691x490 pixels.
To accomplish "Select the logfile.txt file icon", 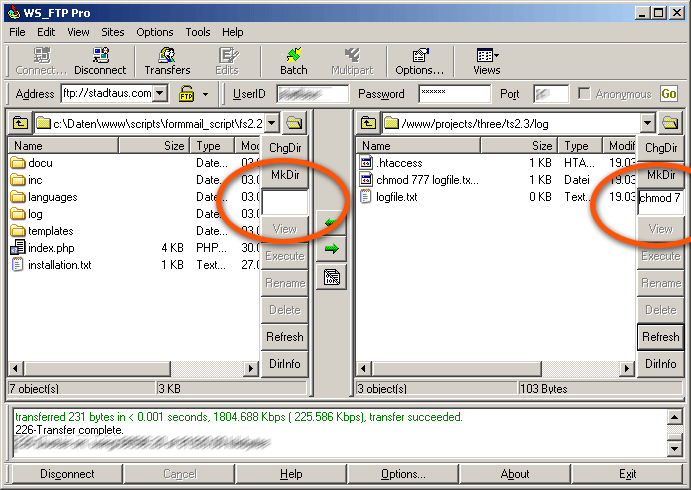I will [x=366, y=197].
